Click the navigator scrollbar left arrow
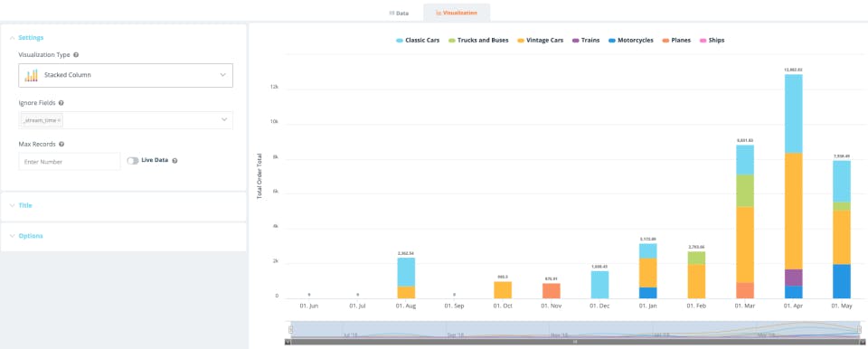 pyautogui.click(x=288, y=342)
